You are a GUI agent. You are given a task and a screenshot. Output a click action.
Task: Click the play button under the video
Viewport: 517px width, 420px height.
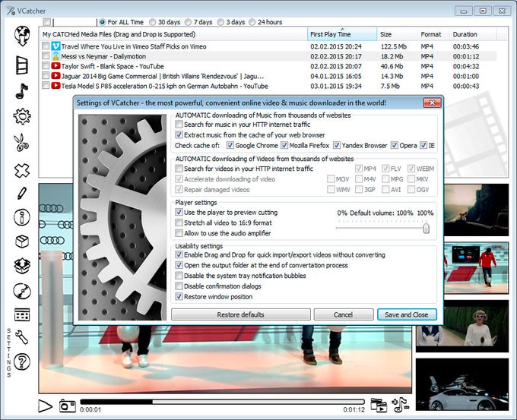[x=46, y=406]
